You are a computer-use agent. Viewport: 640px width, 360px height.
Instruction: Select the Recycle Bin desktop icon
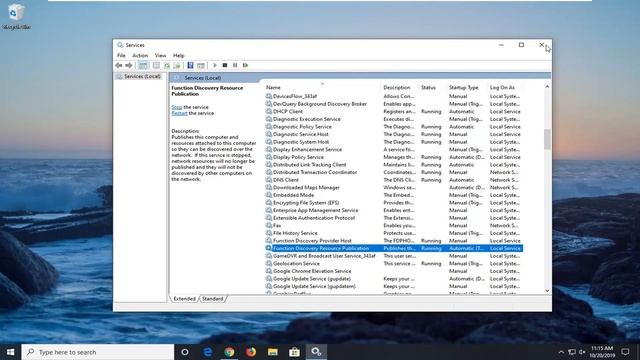pyautogui.click(x=16, y=17)
